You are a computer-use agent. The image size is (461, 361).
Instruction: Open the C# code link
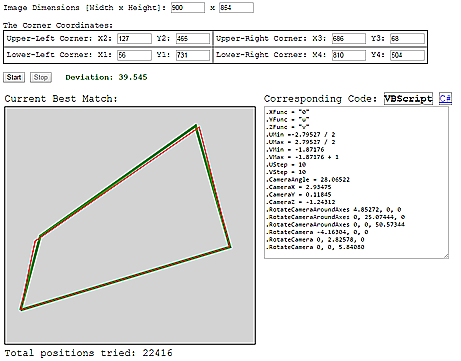pyautogui.click(x=445, y=99)
